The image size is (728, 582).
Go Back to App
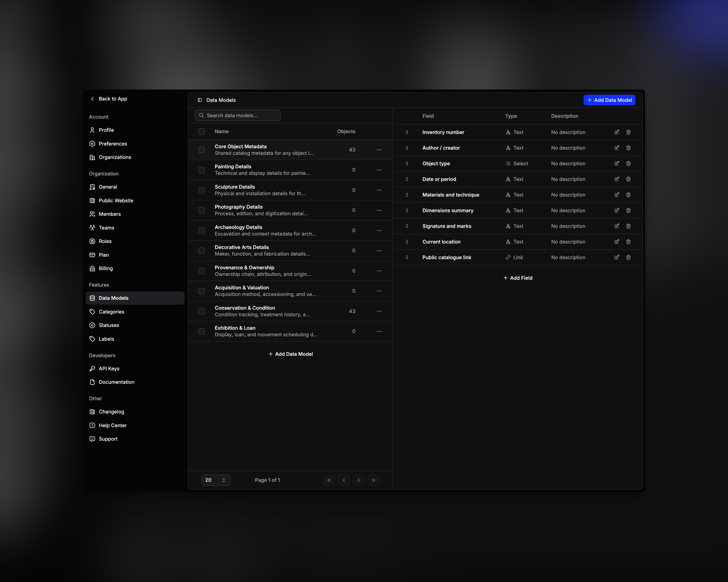pos(109,99)
